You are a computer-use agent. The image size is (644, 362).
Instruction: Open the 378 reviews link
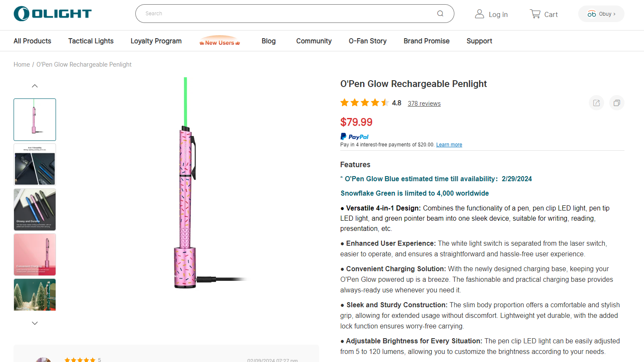click(x=424, y=103)
